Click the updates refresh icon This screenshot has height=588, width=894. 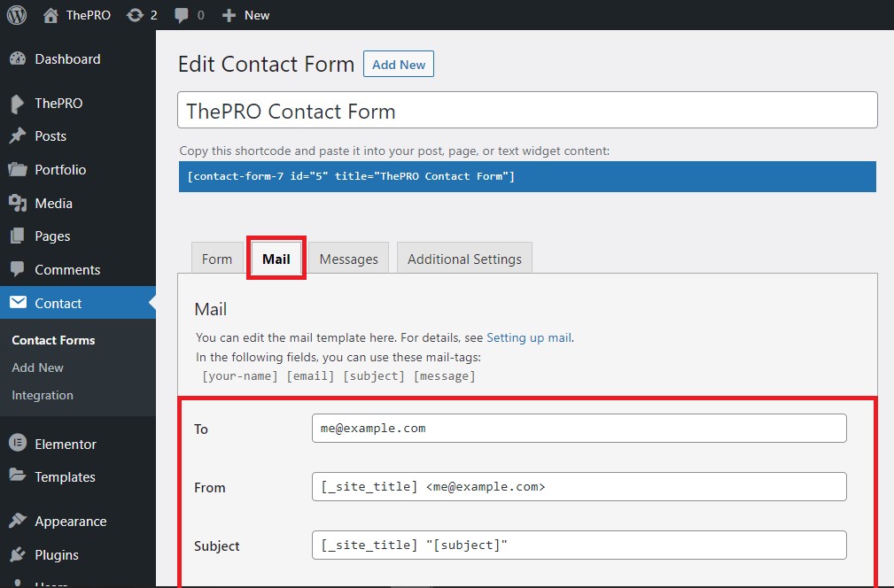coord(136,15)
